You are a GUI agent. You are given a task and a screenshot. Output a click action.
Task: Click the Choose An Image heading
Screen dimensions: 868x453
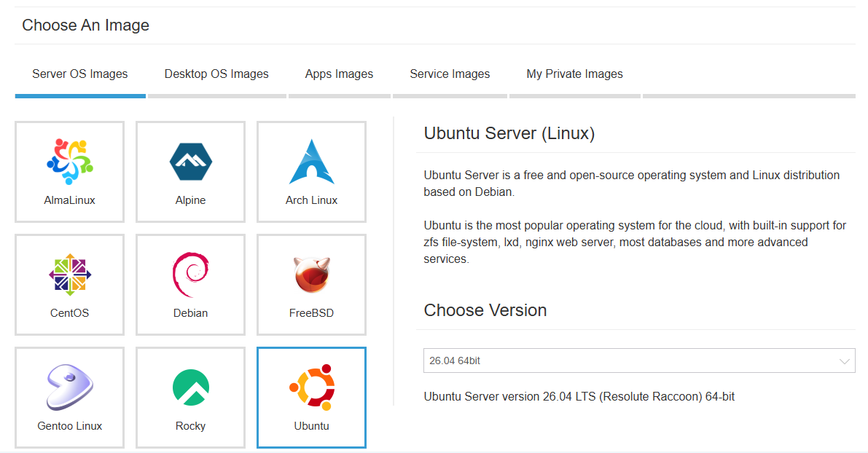86,25
